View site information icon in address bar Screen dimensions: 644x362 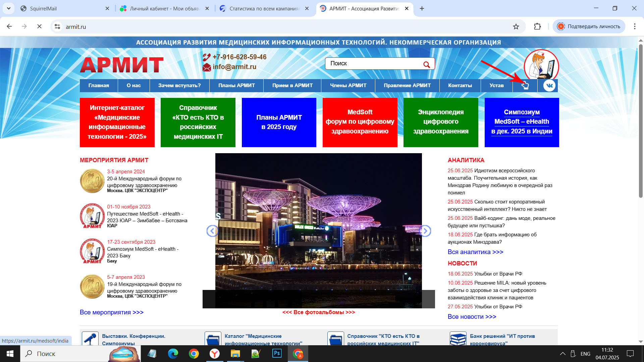[x=58, y=26]
